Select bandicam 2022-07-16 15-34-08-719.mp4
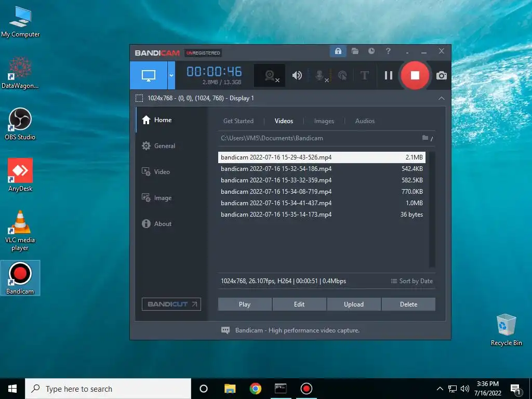The width and height of the screenshot is (532, 399). [x=322, y=192]
